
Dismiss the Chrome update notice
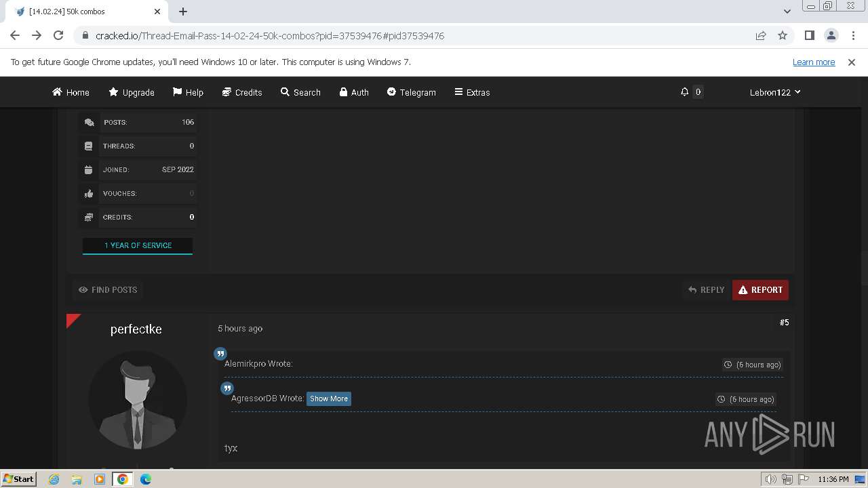coord(852,62)
